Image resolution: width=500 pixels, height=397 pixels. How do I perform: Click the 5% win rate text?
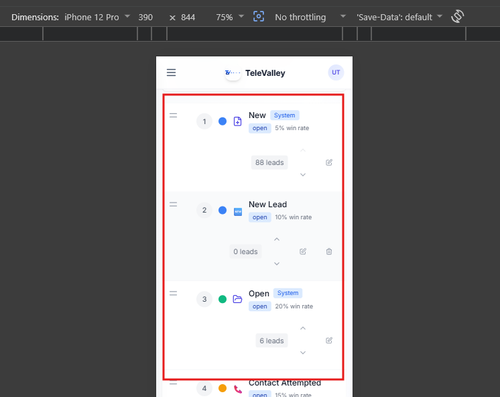click(x=292, y=128)
